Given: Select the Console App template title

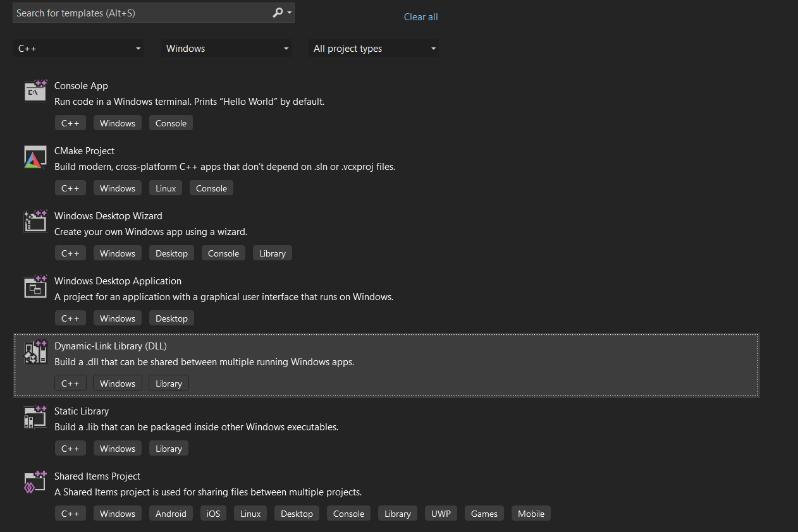Looking at the screenshot, I should [x=81, y=86].
